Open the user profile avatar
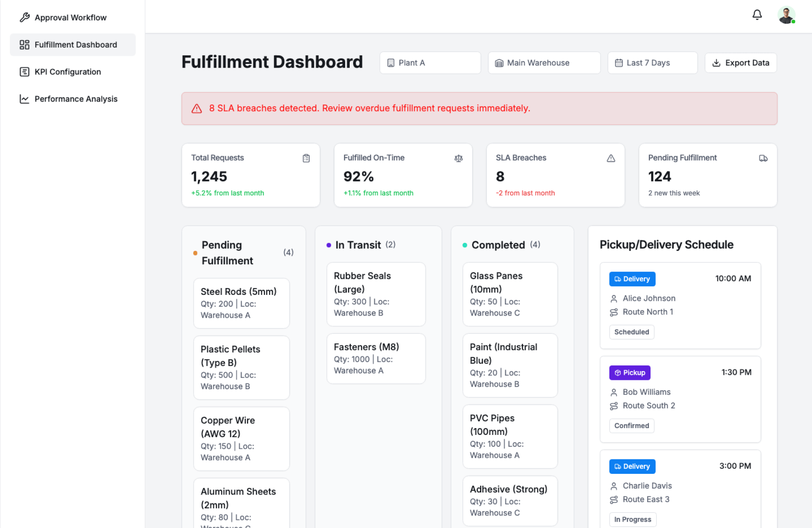This screenshot has width=812, height=528. (786, 16)
